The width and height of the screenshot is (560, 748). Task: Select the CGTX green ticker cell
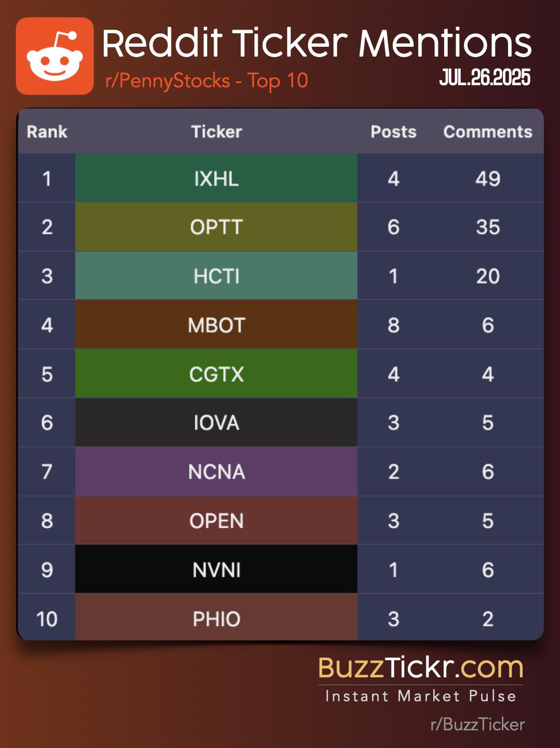(216, 373)
